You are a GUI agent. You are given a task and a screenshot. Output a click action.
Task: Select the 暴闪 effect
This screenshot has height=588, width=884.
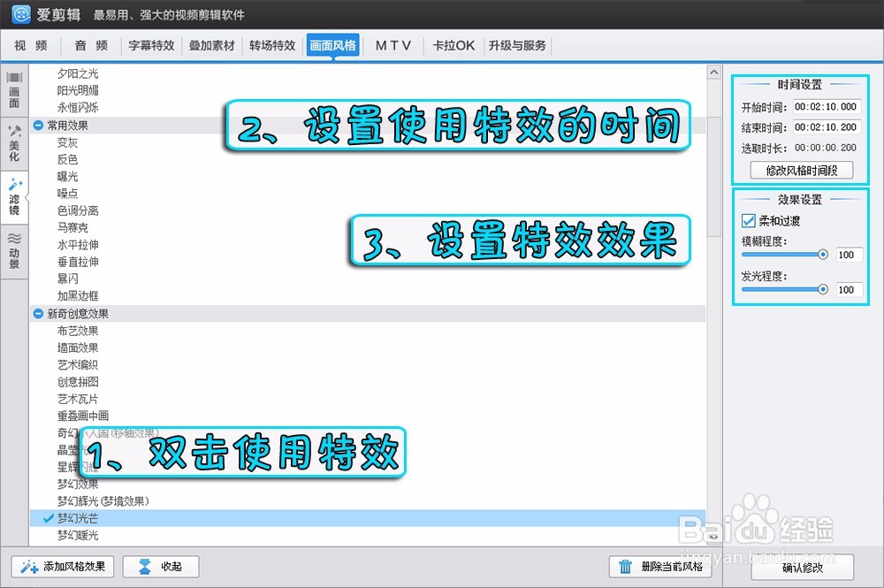click(x=68, y=279)
